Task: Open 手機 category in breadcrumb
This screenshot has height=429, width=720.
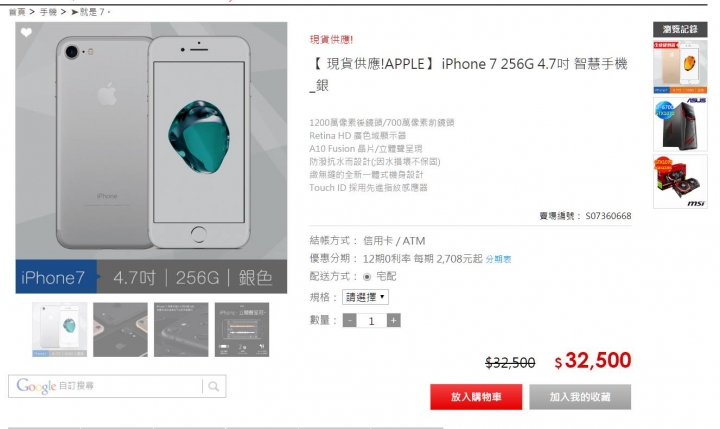Action: pos(48,12)
